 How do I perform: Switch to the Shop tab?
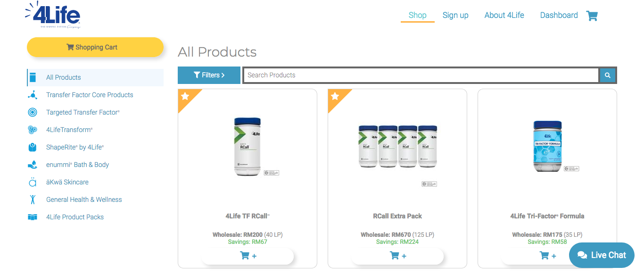[x=417, y=15]
